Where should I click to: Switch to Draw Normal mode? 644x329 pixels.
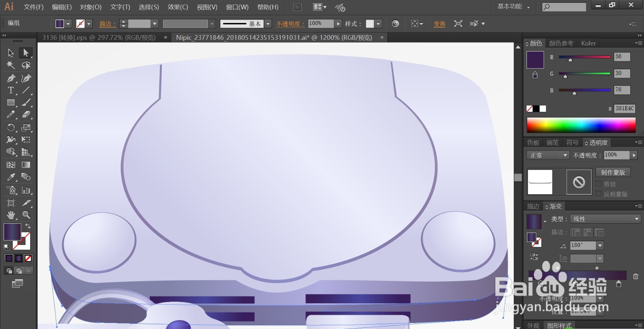tap(9, 271)
